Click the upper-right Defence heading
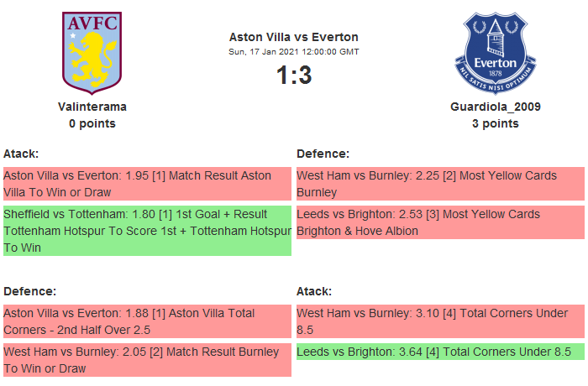Screen dimensions: 588x386 (323, 154)
